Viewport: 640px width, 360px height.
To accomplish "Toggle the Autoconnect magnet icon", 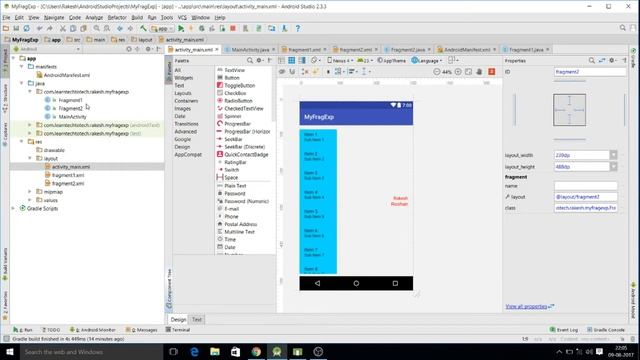I will 292,71.
